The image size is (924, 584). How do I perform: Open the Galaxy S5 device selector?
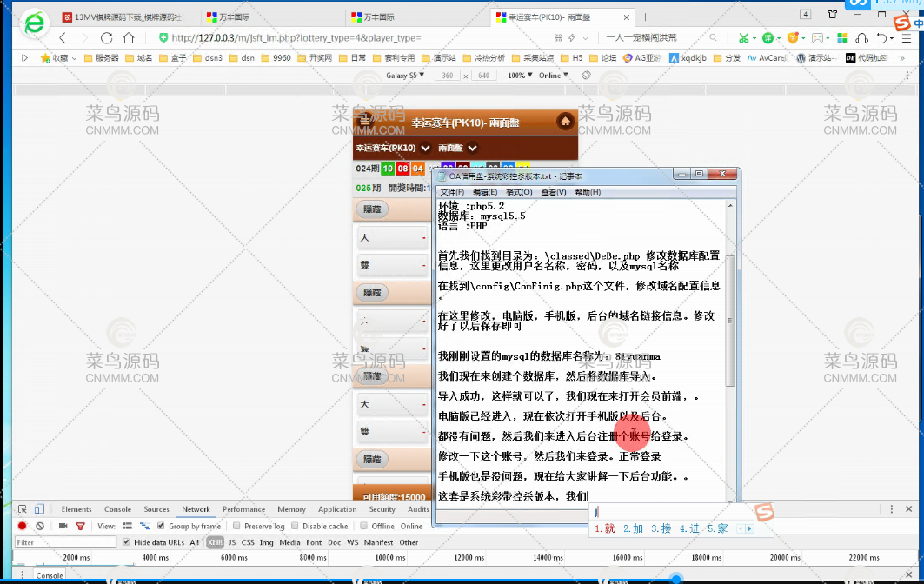[x=405, y=76]
